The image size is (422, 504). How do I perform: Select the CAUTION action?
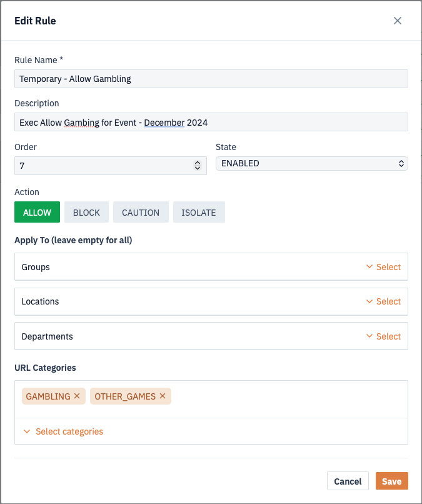[141, 212]
